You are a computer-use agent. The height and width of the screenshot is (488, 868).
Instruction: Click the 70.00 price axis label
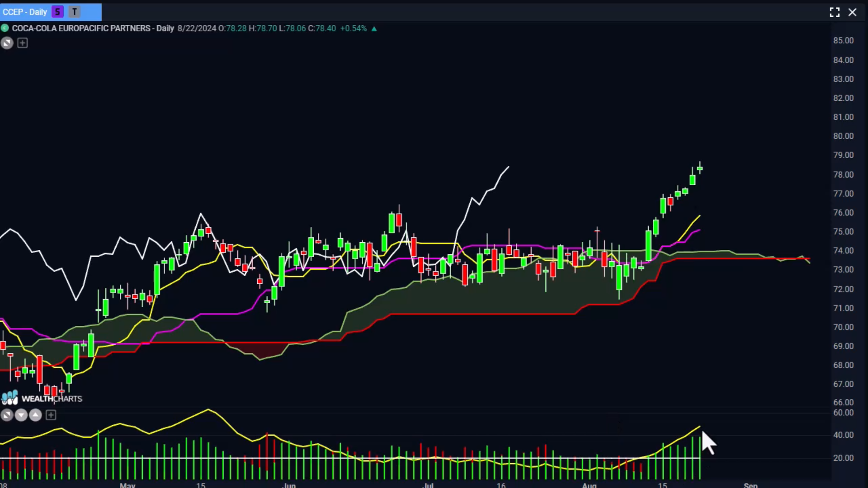(844, 327)
